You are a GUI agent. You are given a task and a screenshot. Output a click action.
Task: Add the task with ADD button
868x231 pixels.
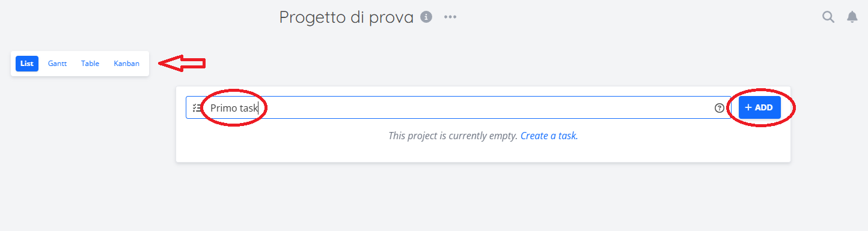pyautogui.click(x=760, y=107)
